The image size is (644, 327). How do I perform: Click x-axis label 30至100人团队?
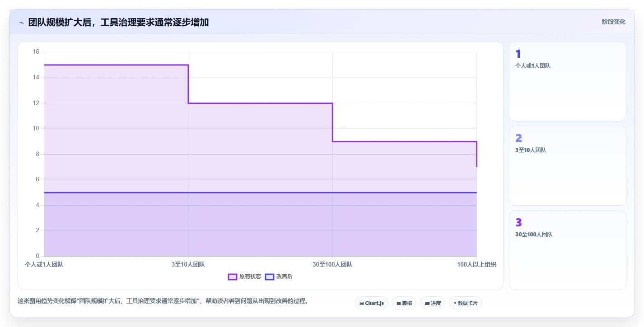pyautogui.click(x=332, y=265)
